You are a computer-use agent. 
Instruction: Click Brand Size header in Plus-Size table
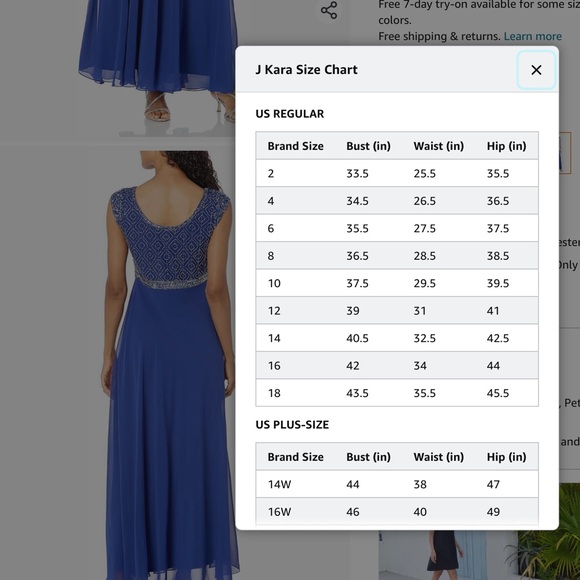click(x=296, y=457)
